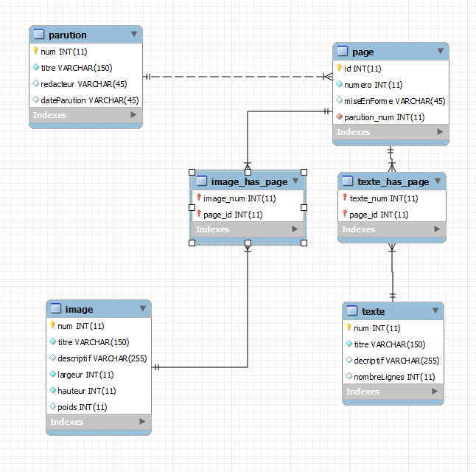Select the dashed parution-to-page relationship line
Image resolution: width=476 pixels, height=472 pixels.
236,77
